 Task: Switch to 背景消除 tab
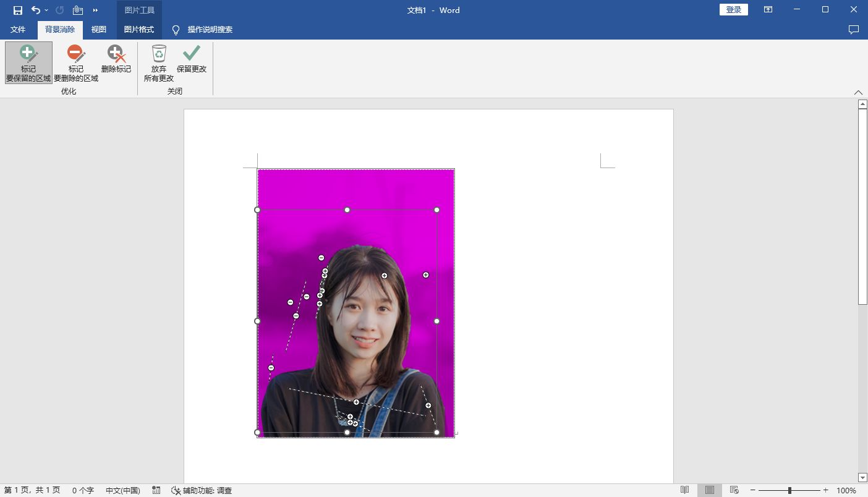(x=60, y=30)
